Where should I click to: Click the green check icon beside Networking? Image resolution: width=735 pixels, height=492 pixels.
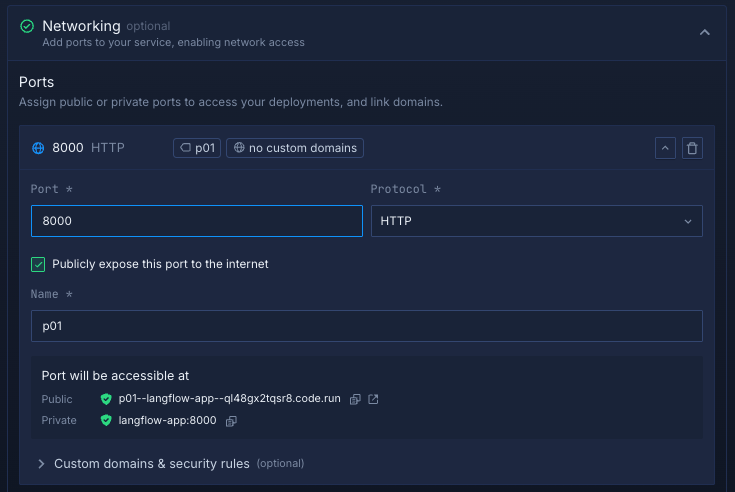coord(27,26)
